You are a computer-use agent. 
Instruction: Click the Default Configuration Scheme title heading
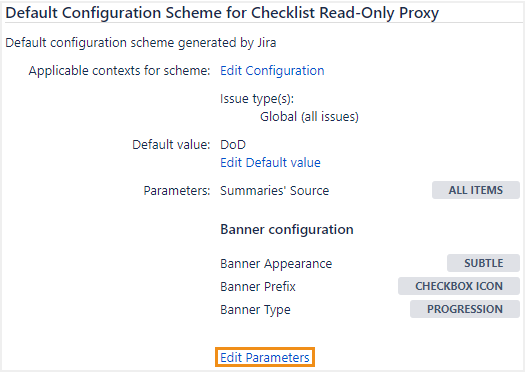222,13
